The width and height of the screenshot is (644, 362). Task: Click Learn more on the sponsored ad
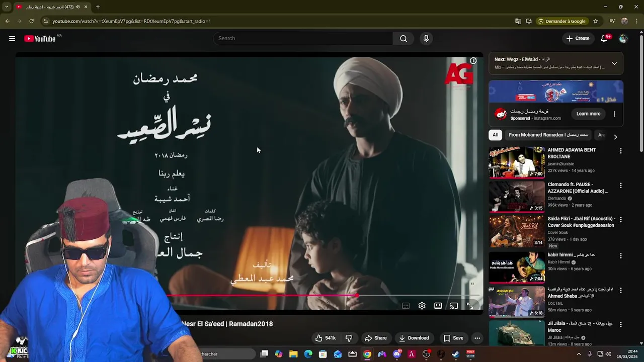588,114
